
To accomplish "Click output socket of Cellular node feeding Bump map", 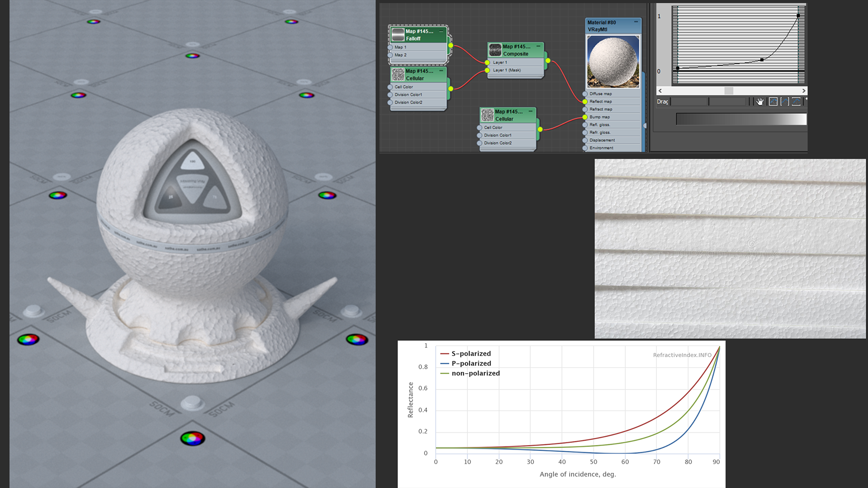I will click(540, 129).
